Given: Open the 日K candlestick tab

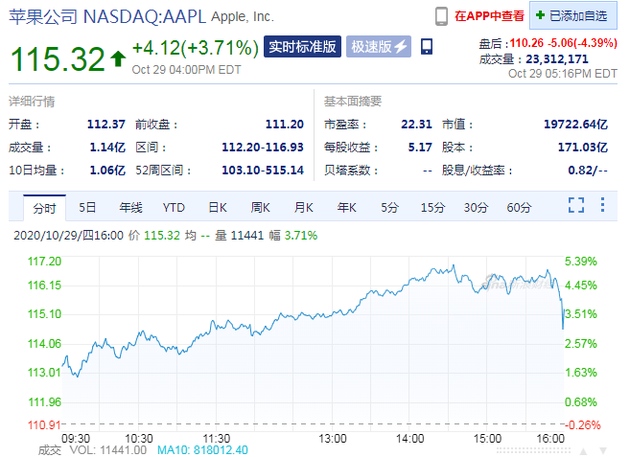Looking at the screenshot, I should coord(217,207).
